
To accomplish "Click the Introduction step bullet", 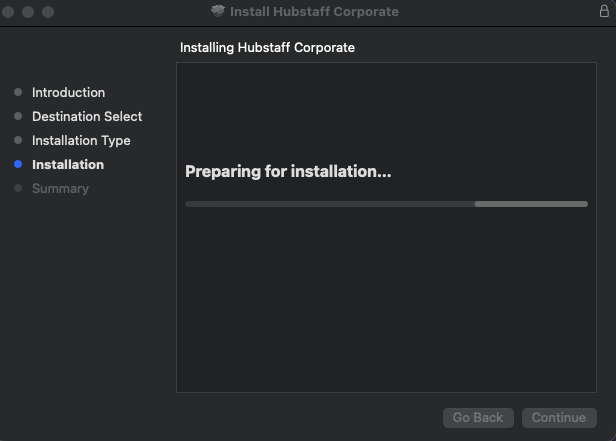I will [x=18, y=92].
